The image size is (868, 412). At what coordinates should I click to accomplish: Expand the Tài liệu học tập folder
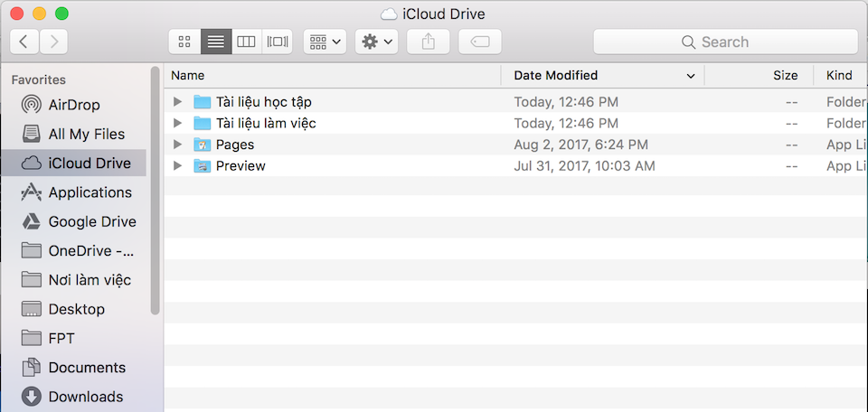coord(177,102)
